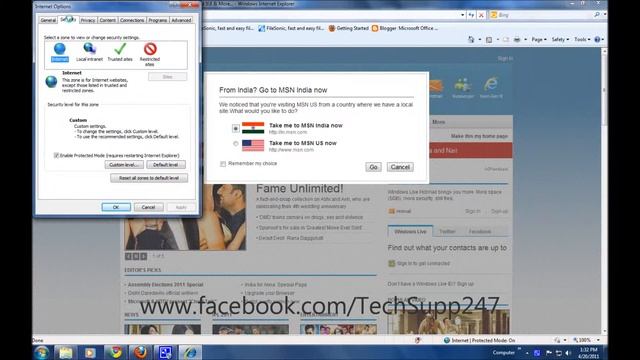The width and height of the screenshot is (640, 360).
Task: Click the clock date in system tray
Action: click(x=588, y=353)
